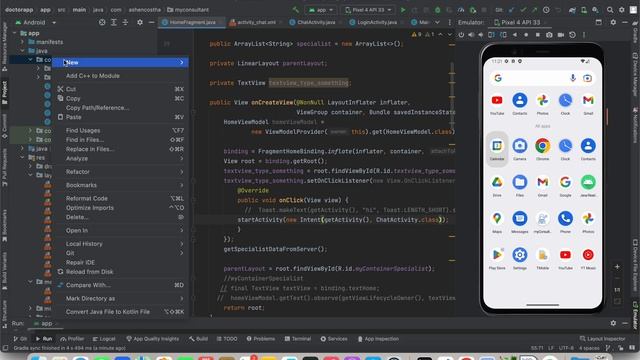The image size is (640, 360).
Task: Choose Reformat Code
Action: click(120, 198)
